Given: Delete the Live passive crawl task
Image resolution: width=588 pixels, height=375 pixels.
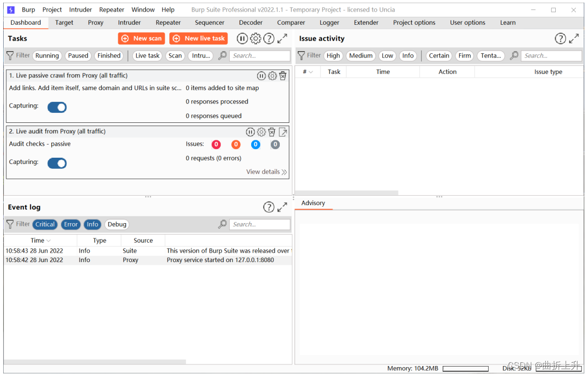Looking at the screenshot, I should click(x=283, y=75).
